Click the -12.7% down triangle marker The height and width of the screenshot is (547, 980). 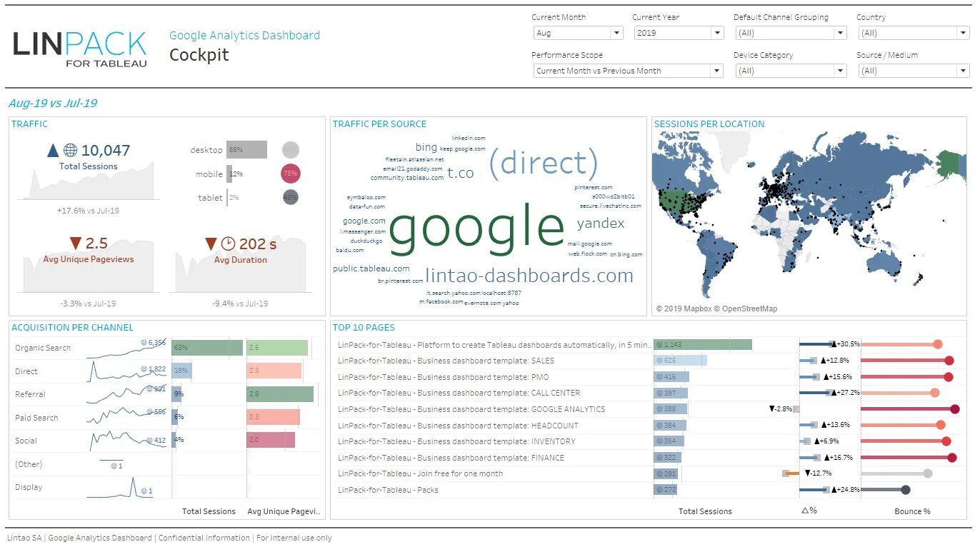point(808,473)
